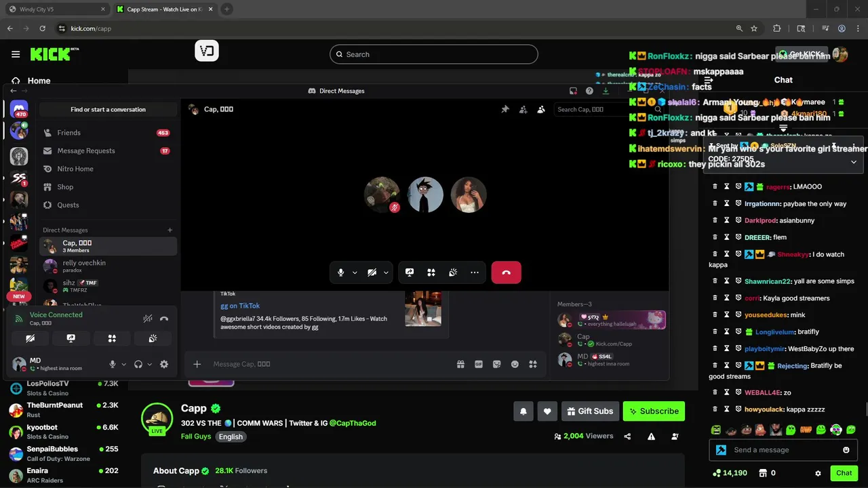Open input device dropdown in user panel
This screenshot has width=868, height=488.
123,364
